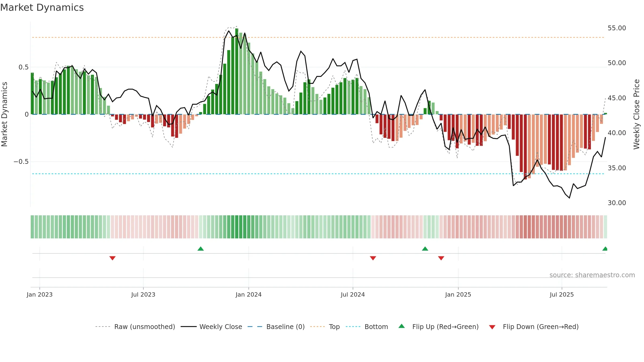Click the orange dashed Top threshold line
Screen dimensions: 644x362
click(318, 37)
